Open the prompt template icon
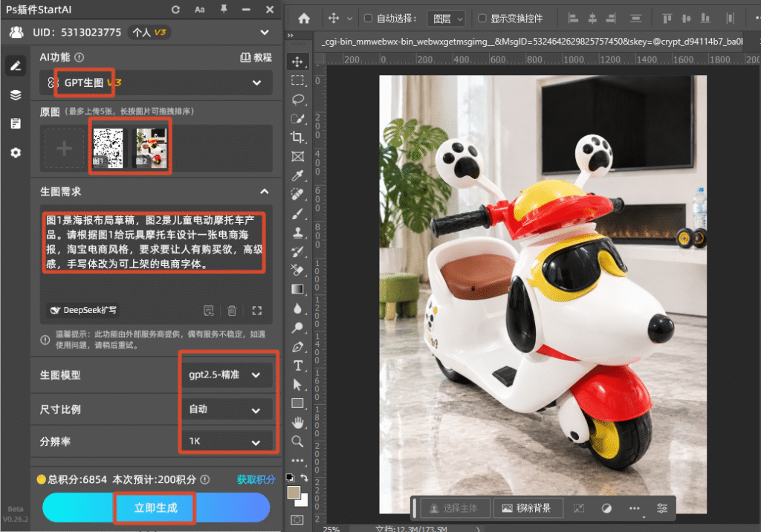 pos(209,311)
